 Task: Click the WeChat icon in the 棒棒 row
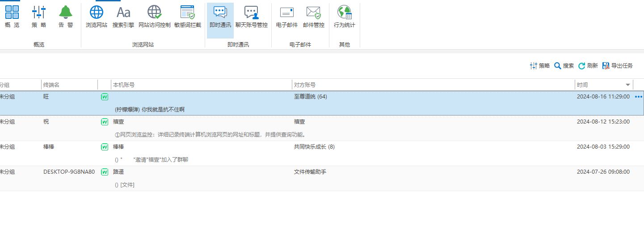[105, 147]
